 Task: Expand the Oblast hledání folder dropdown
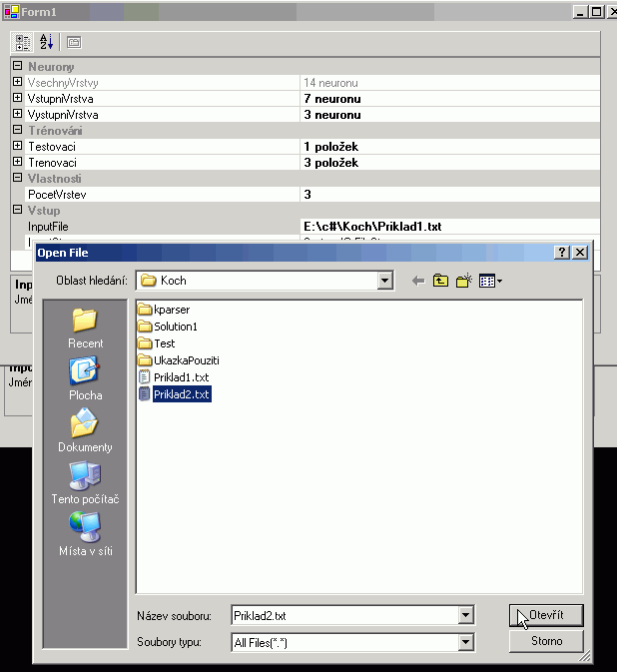(385, 282)
